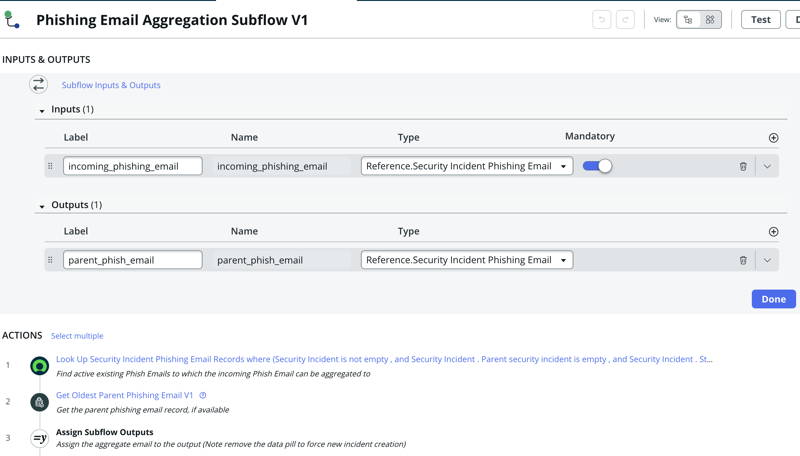800x456 pixels.
Task: Switch to tree view layout
Action: (x=688, y=20)
